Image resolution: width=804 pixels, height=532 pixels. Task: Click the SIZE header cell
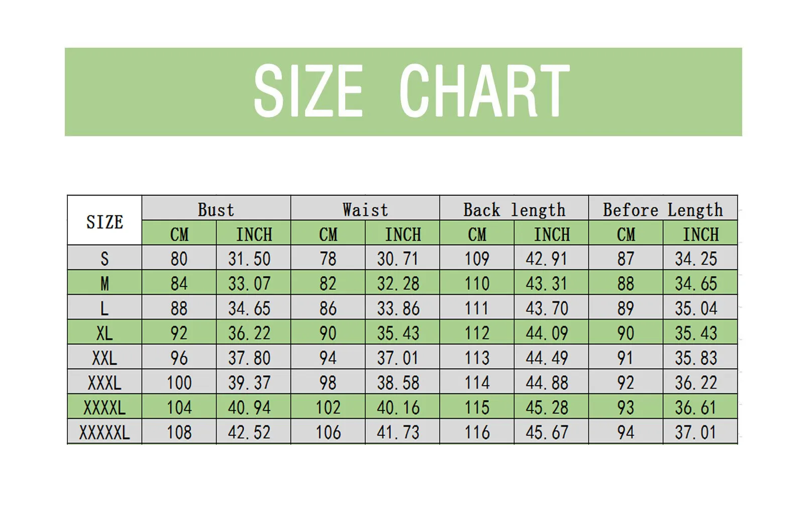105,221
